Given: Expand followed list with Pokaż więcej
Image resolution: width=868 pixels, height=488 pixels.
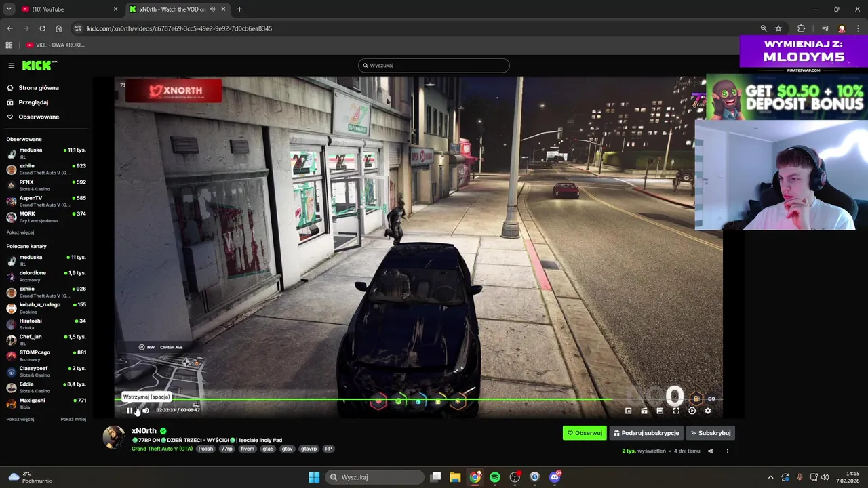Looking at the screenshot, I should pos(20,232).
